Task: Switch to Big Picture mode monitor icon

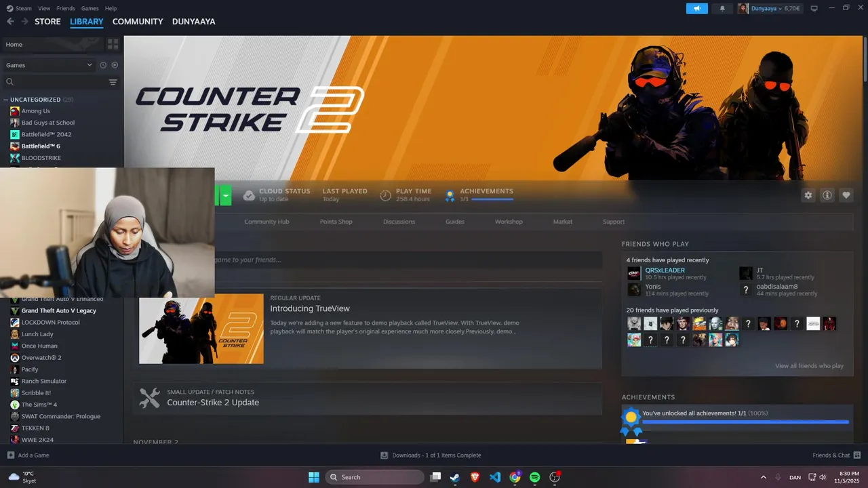Action: 814,8
